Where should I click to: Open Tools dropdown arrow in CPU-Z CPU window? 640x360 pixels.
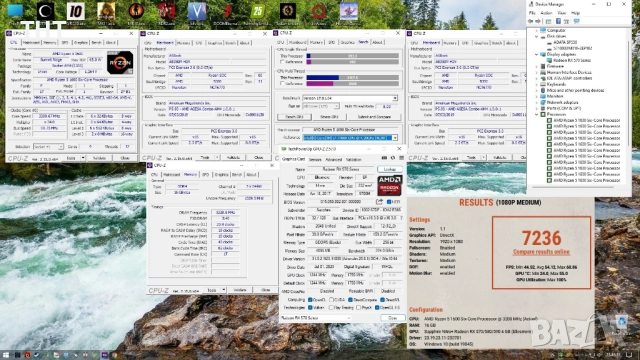point(83,158)
